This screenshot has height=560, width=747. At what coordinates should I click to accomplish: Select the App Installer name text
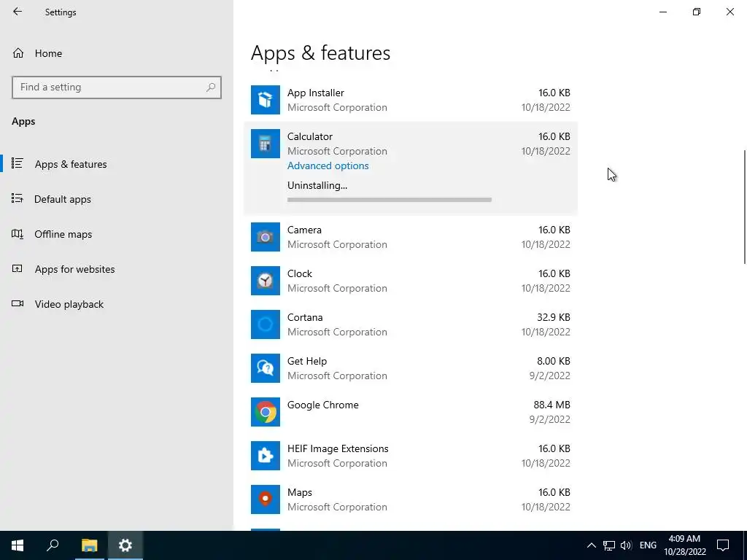[315, 93]
